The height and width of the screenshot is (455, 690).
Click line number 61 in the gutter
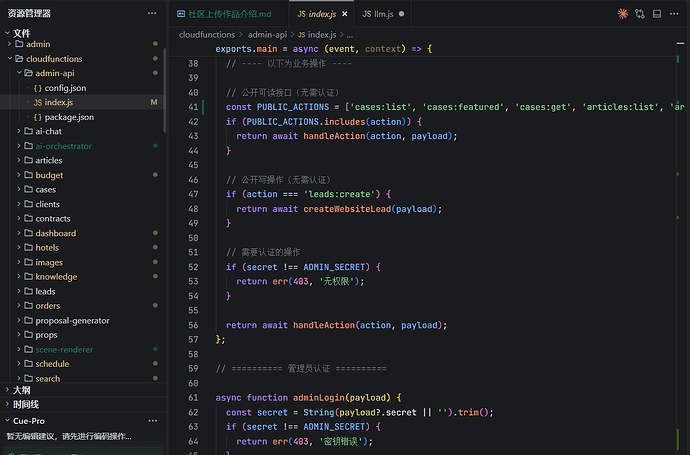pos(193,398)
